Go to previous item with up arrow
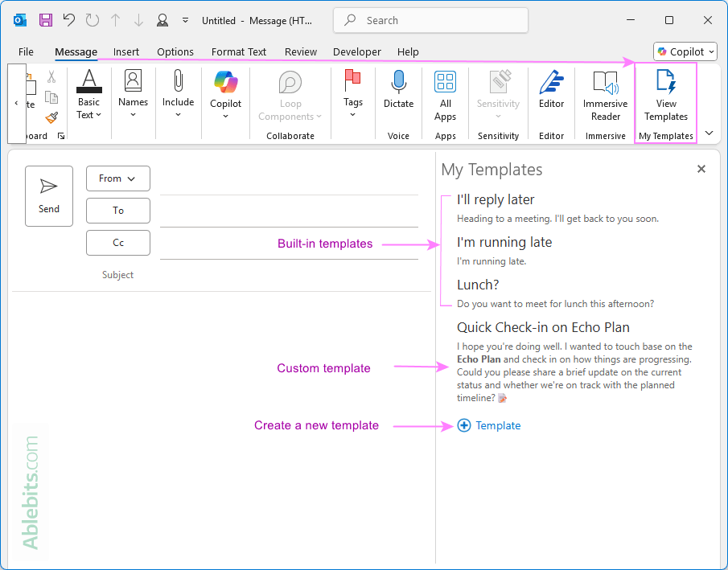Screen dimensions: 728x570 coord(116,20)
